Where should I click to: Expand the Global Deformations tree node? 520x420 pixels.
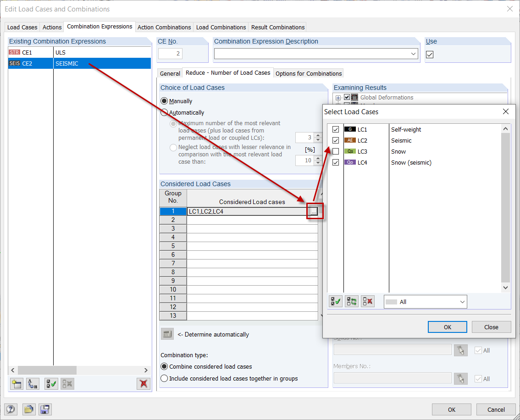338,97
